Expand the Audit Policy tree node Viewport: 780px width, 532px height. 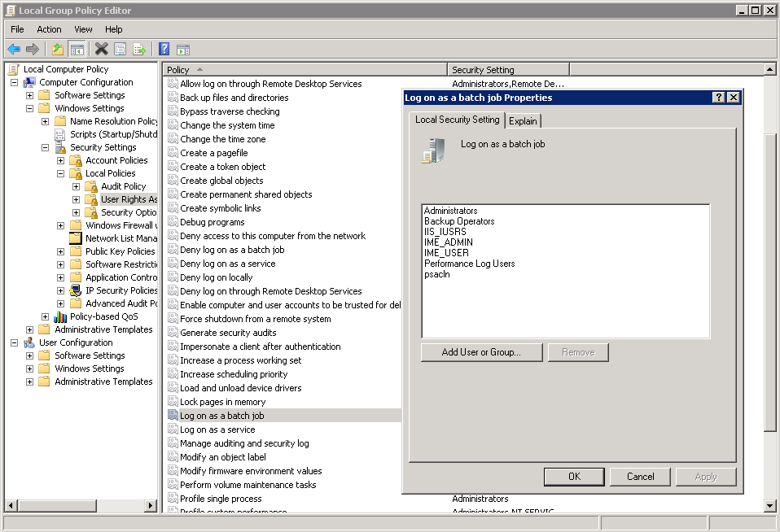(76, 186)
